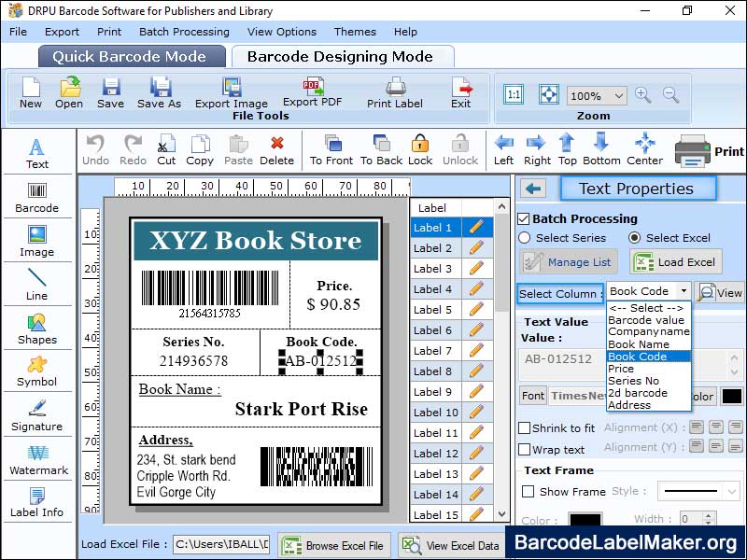Open the Shapes tool

[36, 329]
